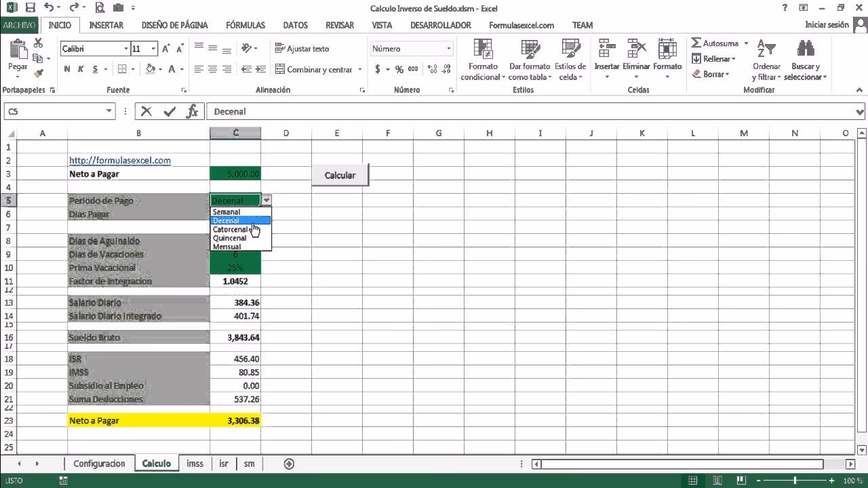
Task: Align text left
Action: click(199, 69)
